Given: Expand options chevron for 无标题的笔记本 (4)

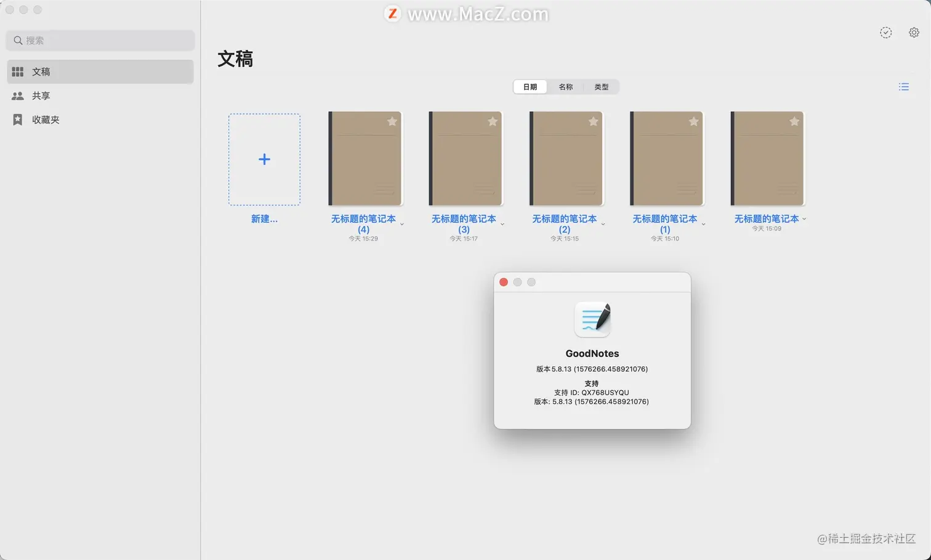Looking at the screenshot, I should point(402,225).
